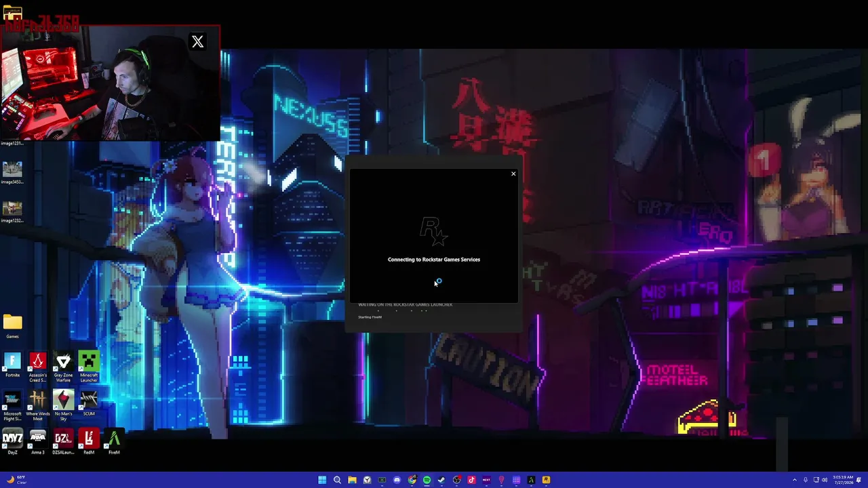The height and width of the screenshot is (488, 868).
Task: Switch to Spotify in taskbar
Action: coord(427,480)
